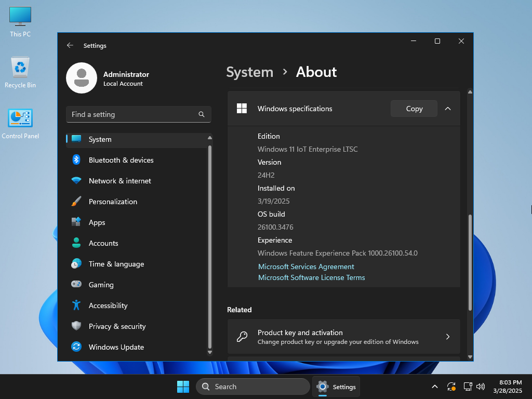This screenshot has height=399, width=532.
Task: Open Bluetooth & devices settings
Action: point(137,160)
